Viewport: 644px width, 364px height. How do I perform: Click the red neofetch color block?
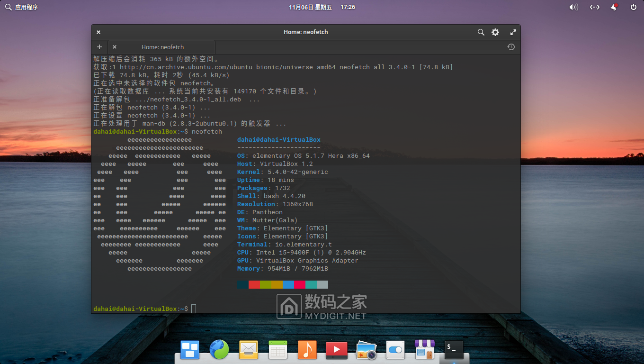254,284
